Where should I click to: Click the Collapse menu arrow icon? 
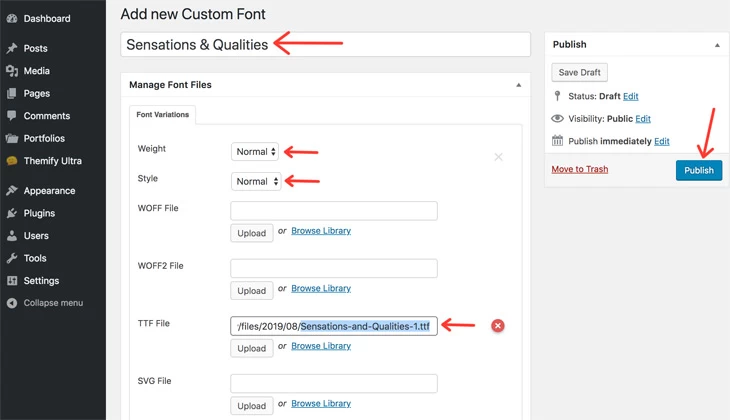click(x=12, y=303)
